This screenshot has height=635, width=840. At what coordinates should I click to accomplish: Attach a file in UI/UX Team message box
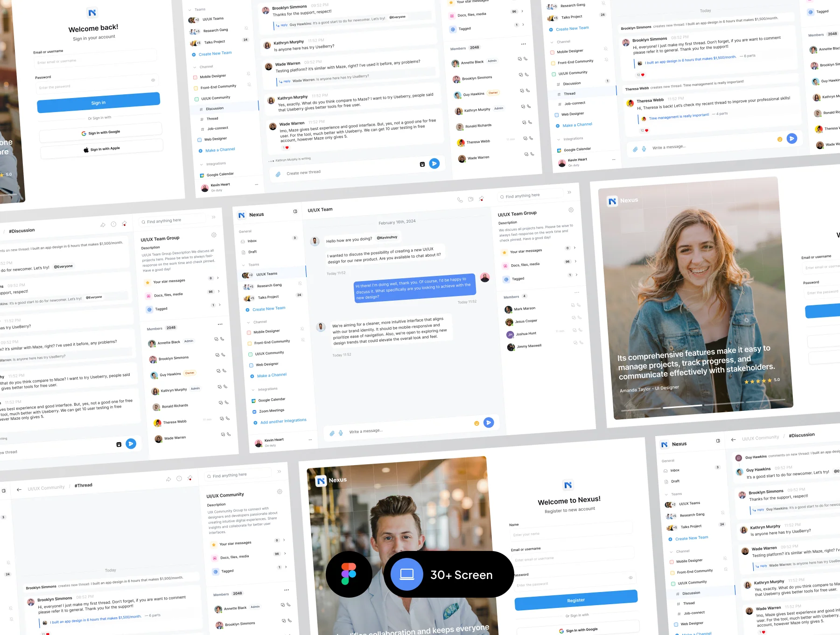(332, 433)
